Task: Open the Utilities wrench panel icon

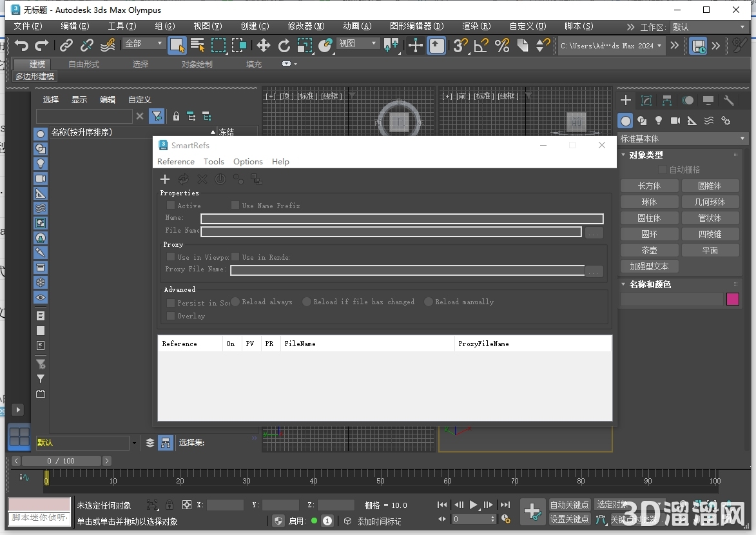Action: pos(728,100)
